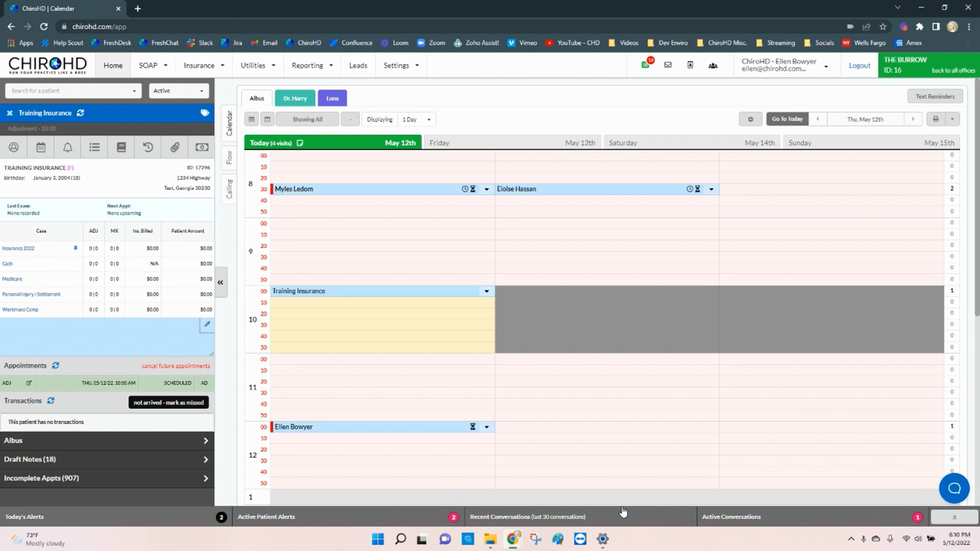Open the envelope messages icon
Viewport: 980px width, 551px height.
pos(668,65)
